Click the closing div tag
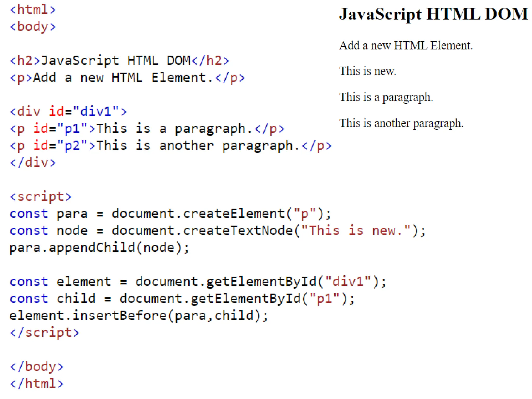532x399 pixels. pos(33,163)
